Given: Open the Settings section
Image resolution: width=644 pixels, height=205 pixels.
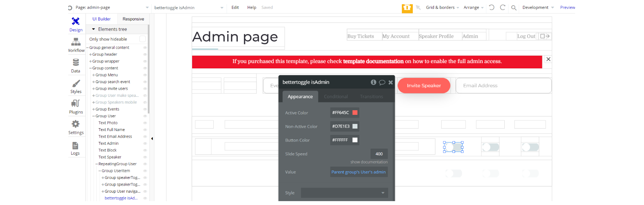Looking at the screenshot, I should (x=76, y=128).
